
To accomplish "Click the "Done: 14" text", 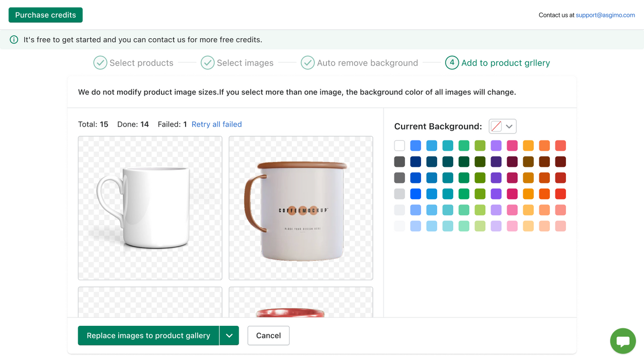I will click(x=133, y=124).
